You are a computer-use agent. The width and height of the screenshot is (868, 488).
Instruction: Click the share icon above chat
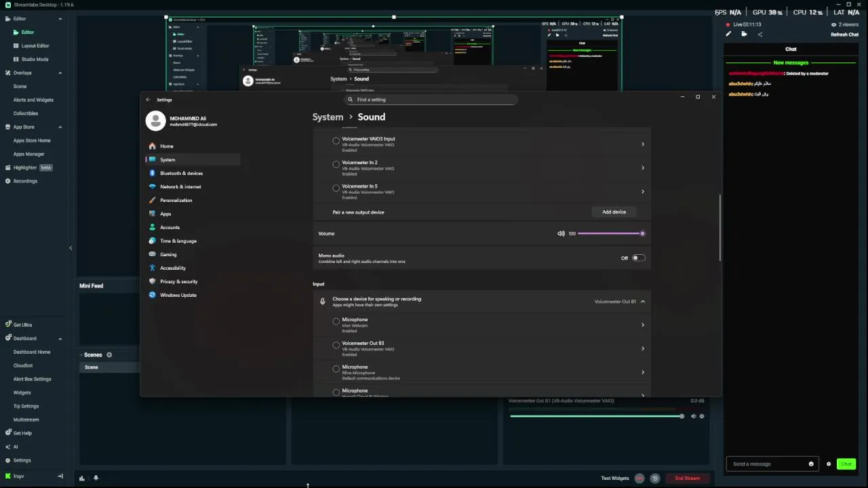(759, 34)
